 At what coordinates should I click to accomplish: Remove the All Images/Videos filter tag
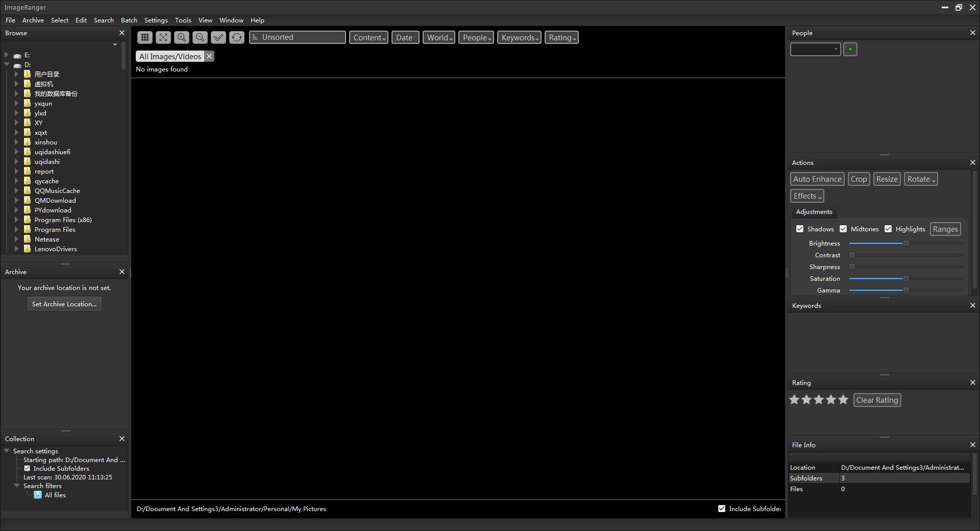(x=209, y=57)
